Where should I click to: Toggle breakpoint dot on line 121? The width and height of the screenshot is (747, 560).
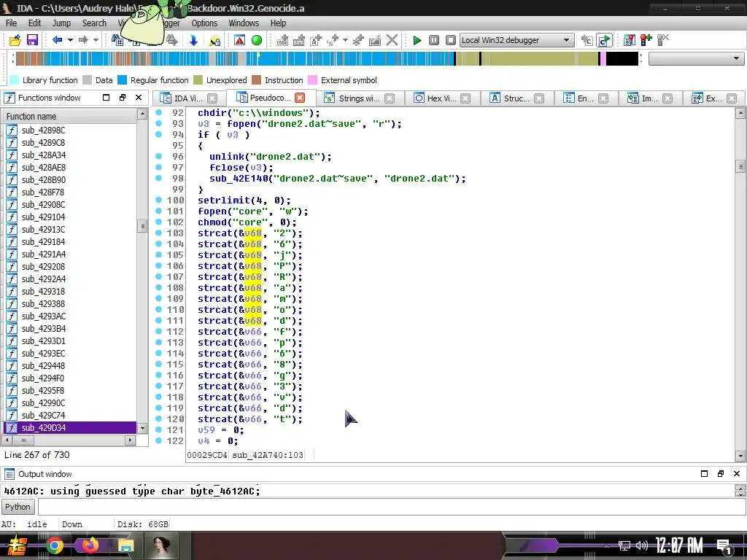158,430
